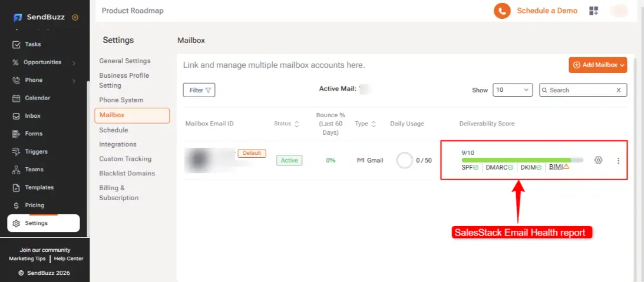Click Join our community text
Image resolution: width=644 pixels, height=282 pixels.
click(x=45, y=250)
